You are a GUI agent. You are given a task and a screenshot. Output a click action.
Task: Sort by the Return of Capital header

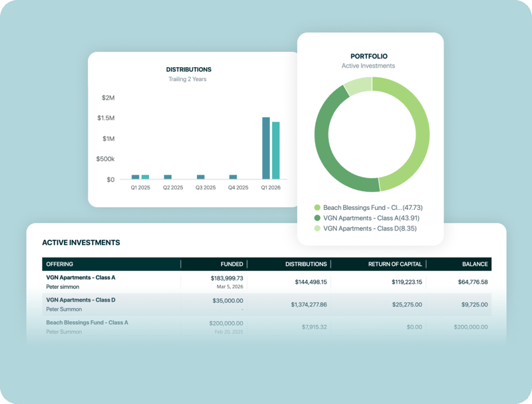point(395,264)
